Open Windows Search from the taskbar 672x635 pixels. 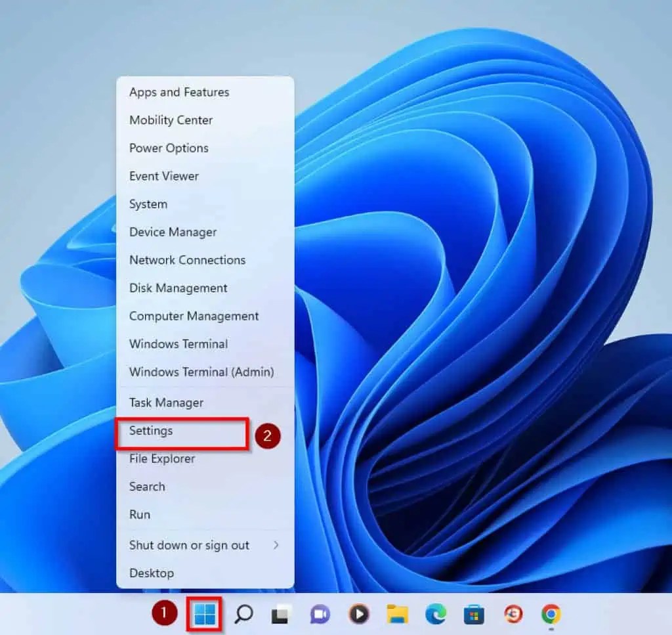click(243, 615)
